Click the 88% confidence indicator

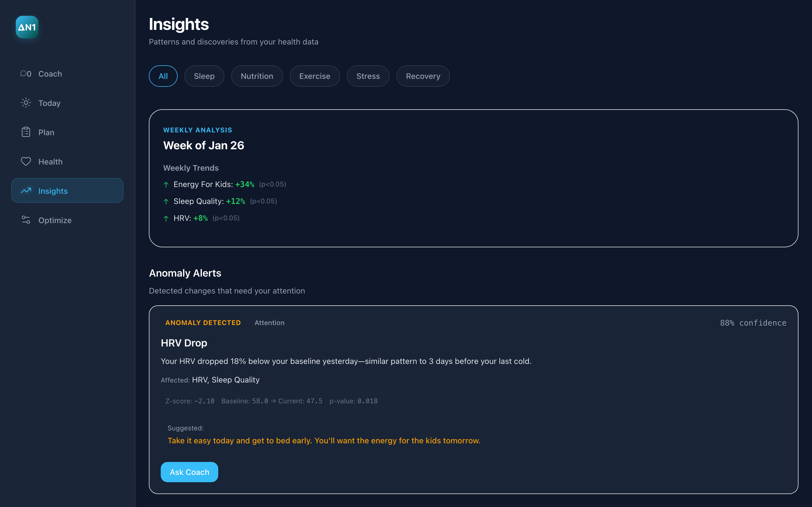753,323
